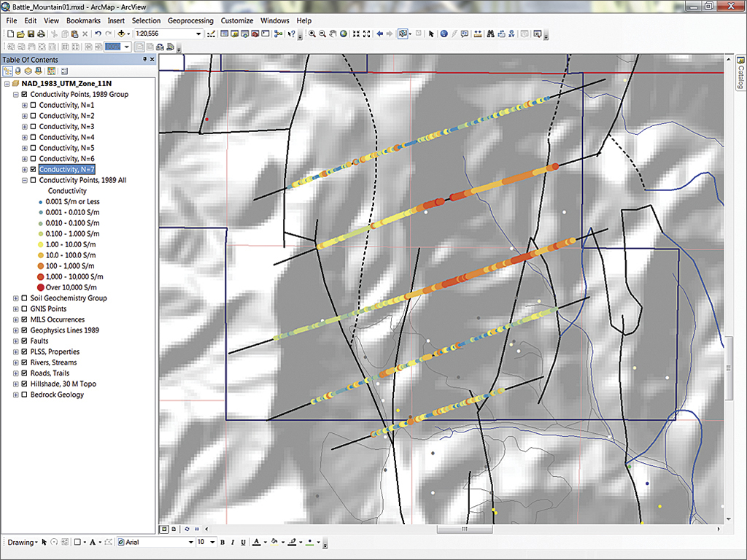Viewport: 747px width, 560px height.
Task: Click the font color swatch
Action: tap(255, 542)
